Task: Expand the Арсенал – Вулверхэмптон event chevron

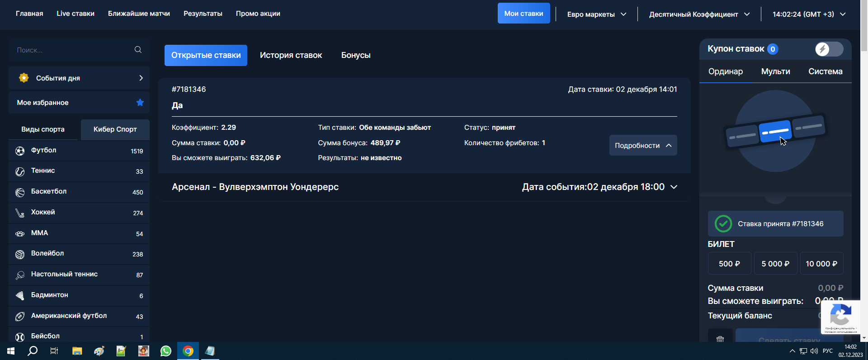Action: point(674,187)
